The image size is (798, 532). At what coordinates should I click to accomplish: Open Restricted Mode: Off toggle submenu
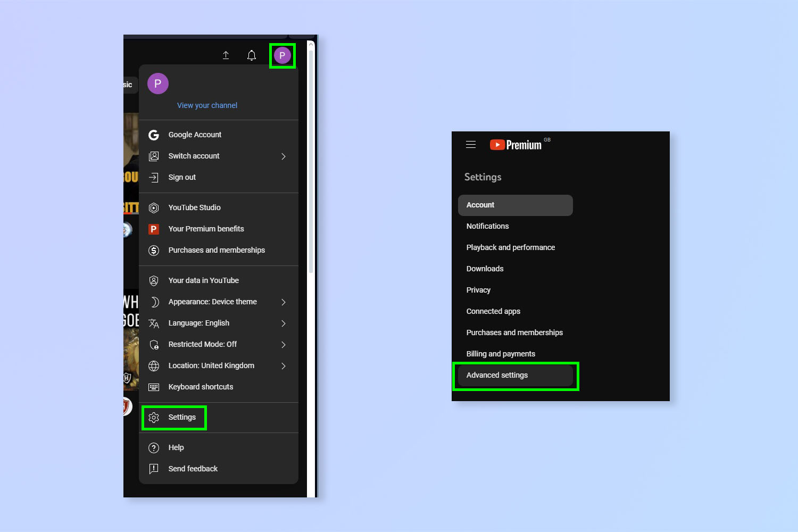point(284,345)
